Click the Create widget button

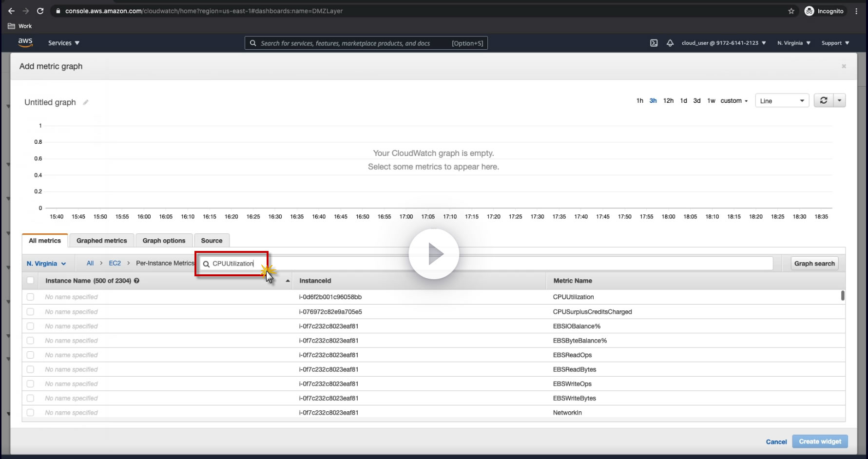pos(820,441)
